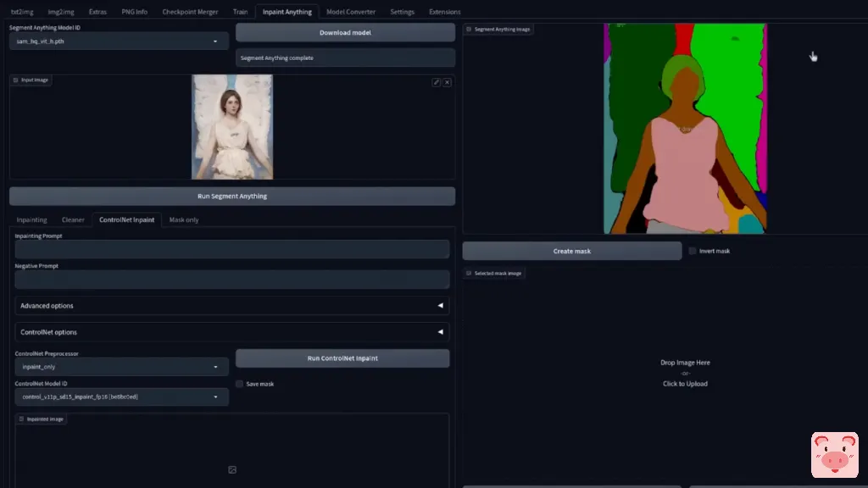
Task: Open the Mask only tab
Action: (184, 219)
